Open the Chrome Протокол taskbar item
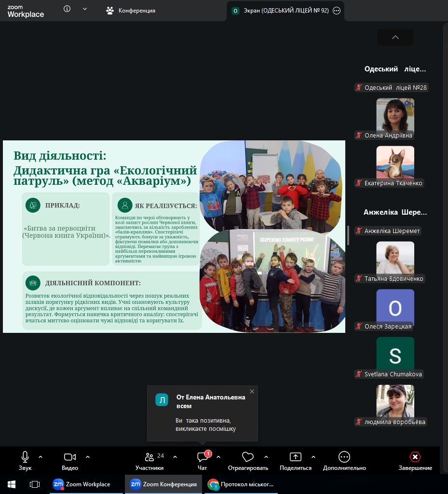The image size is (448, 494). [x=241, y=484]
